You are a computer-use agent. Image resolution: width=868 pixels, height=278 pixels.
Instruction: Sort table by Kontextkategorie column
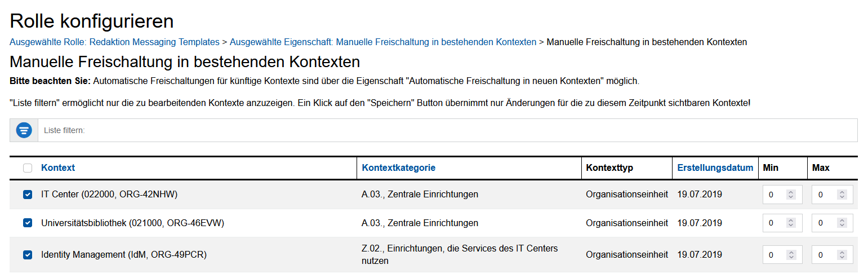(x=398, y=167)
